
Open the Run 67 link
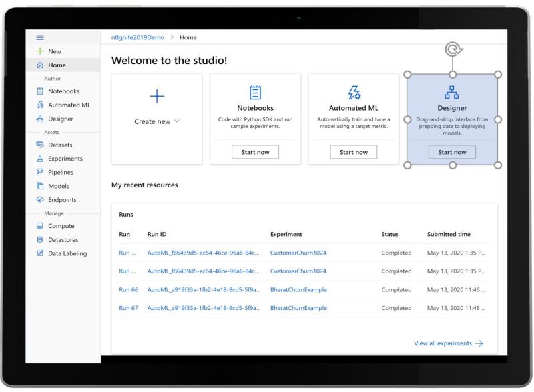[128, 308]
